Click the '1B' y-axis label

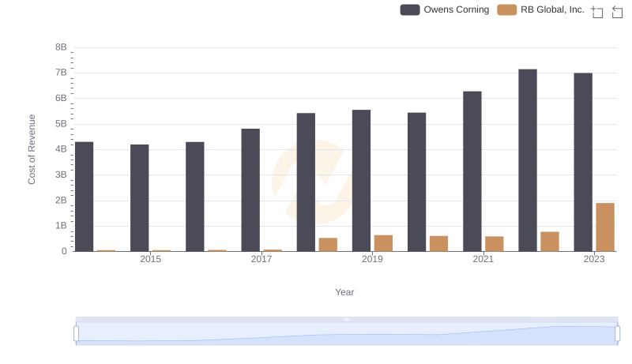click(x=61, y=226)
